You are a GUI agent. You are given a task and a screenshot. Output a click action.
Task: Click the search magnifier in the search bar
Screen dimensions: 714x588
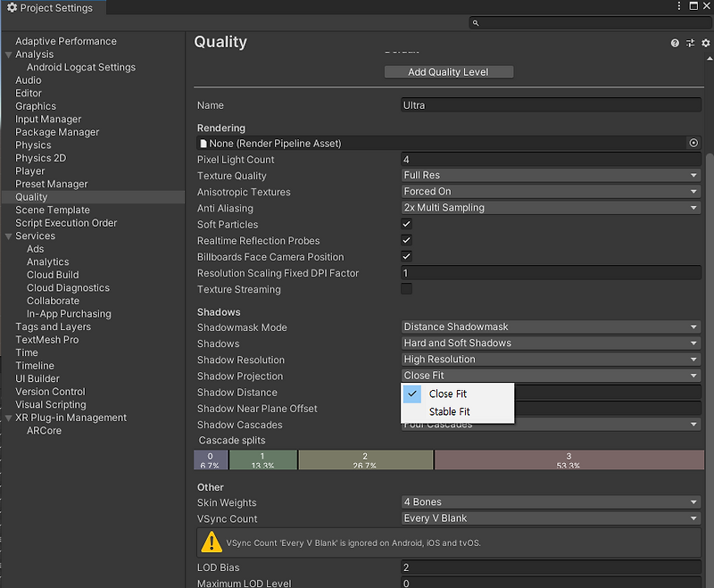(476, 22)
